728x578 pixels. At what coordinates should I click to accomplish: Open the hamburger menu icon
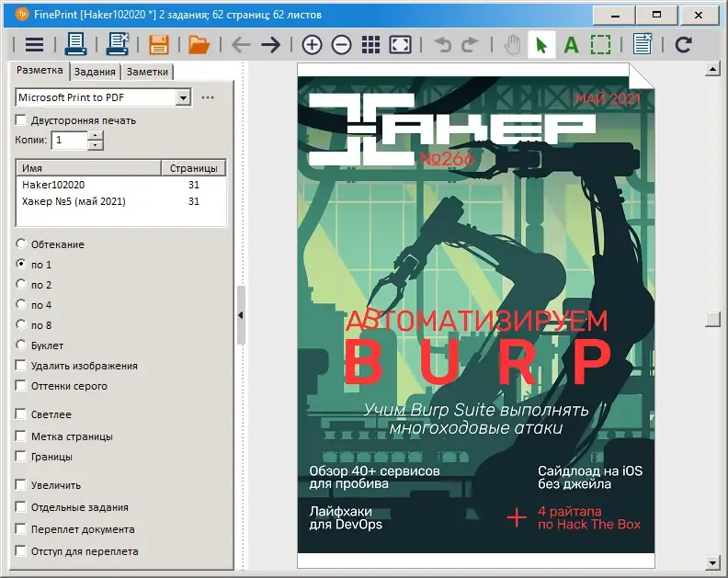[x=34, y=45]
